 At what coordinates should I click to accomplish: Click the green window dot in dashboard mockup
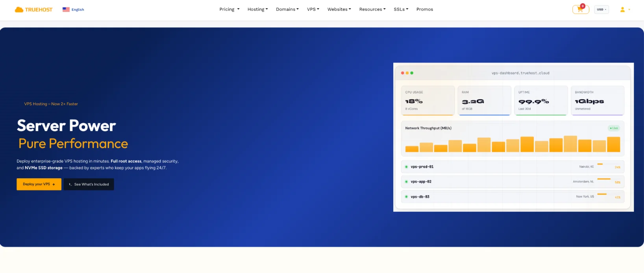[x=412, y=73]
